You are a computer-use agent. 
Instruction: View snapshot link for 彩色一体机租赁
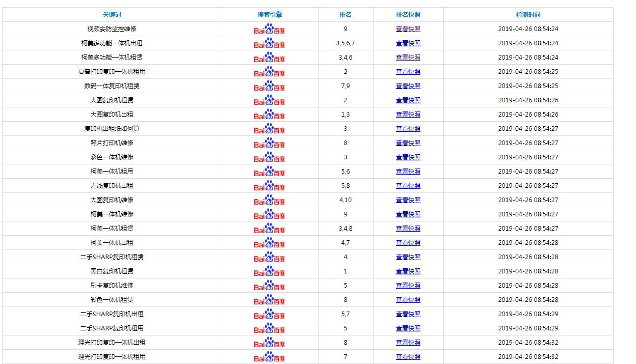(x=408, y=300)
